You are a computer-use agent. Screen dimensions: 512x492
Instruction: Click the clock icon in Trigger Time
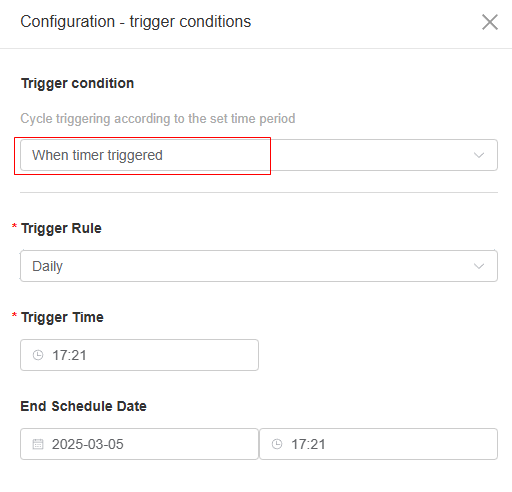38,355
